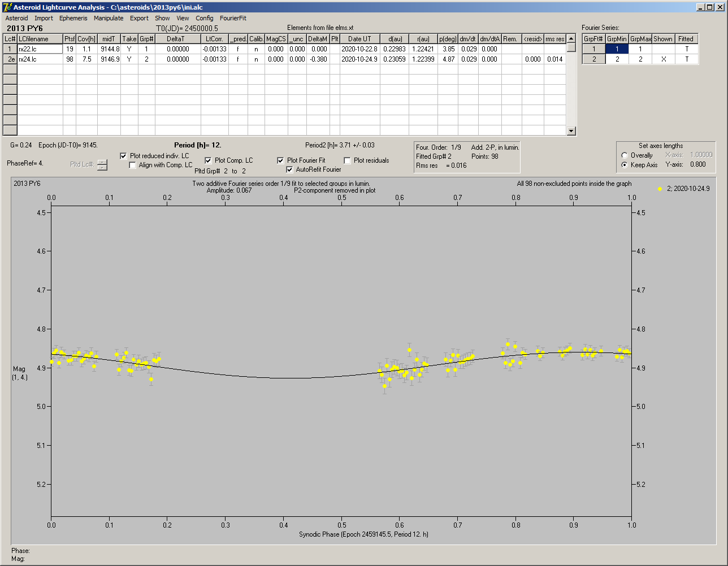This screenshot has height=566, width=728.
Task: Toggle Plot Comp. LC checkbox
Action: (x=208, y=160)
